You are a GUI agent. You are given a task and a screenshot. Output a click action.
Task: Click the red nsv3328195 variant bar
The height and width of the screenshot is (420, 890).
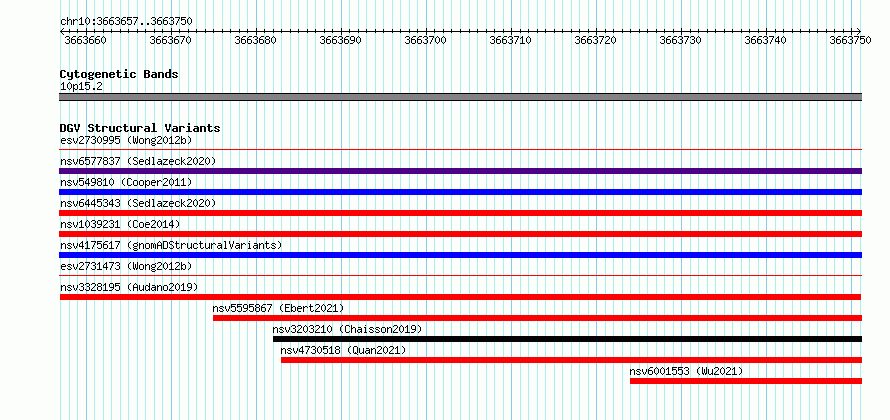click(460, 297)
